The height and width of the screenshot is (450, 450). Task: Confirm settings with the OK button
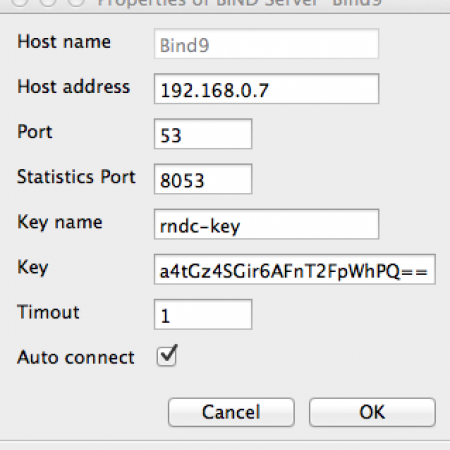(x=372, y=412)
